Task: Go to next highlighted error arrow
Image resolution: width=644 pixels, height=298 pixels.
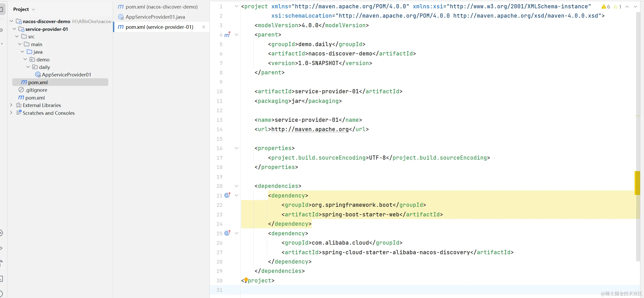Action: point(635,7)
